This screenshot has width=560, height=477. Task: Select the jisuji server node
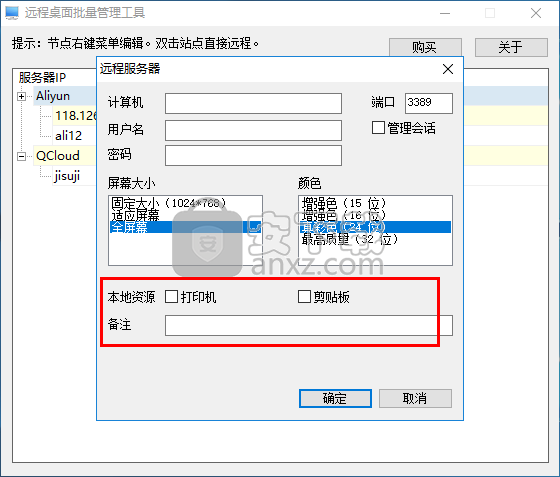[x=67, y=176]
